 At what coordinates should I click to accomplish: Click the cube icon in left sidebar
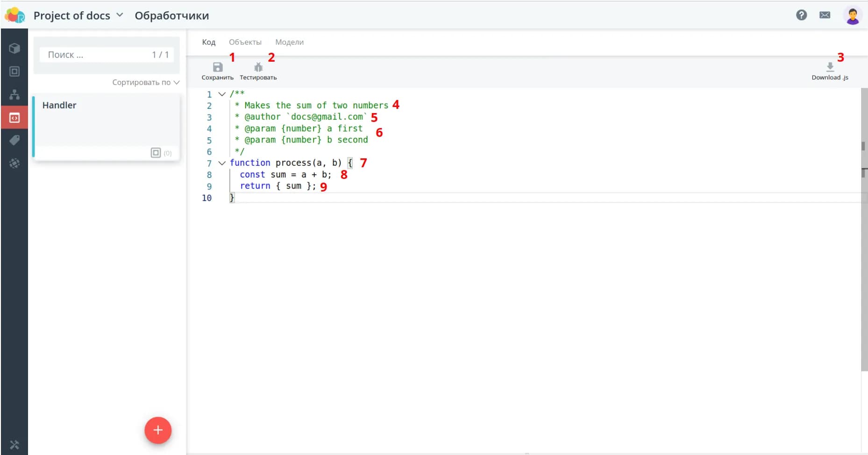point(14,49)
